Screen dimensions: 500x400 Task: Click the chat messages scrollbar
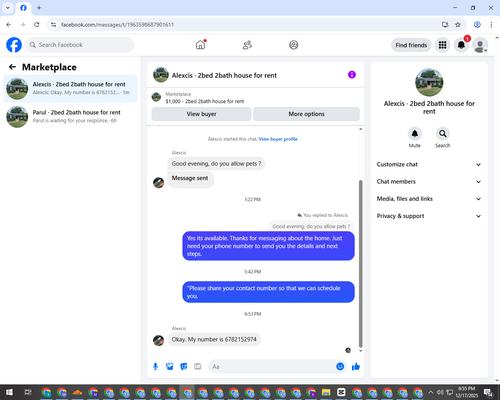360,264
